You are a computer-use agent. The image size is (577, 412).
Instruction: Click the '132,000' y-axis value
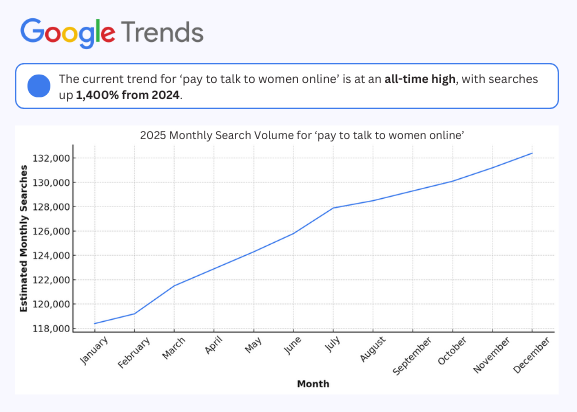coord(51,159)
